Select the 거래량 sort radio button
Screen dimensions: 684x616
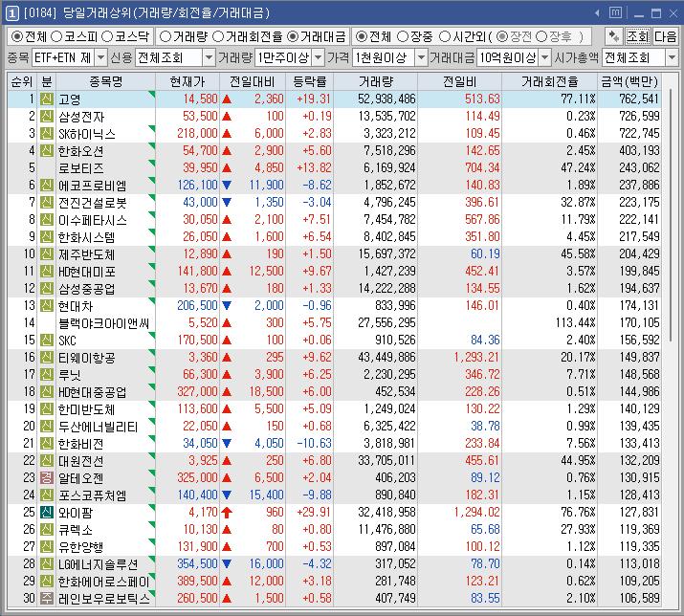[165, 36]
